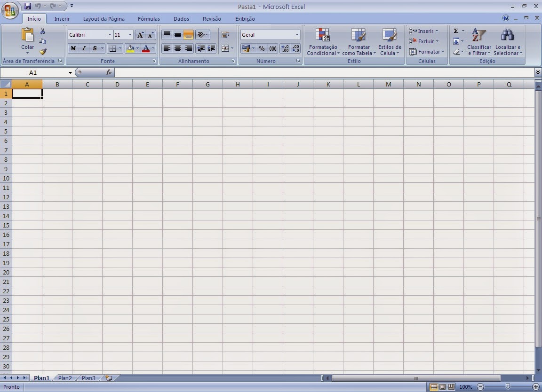The width and height of the screenshot is (542, 392).
Task: Toggle italic (I) formatting
Action: click(x=84, y=48)
